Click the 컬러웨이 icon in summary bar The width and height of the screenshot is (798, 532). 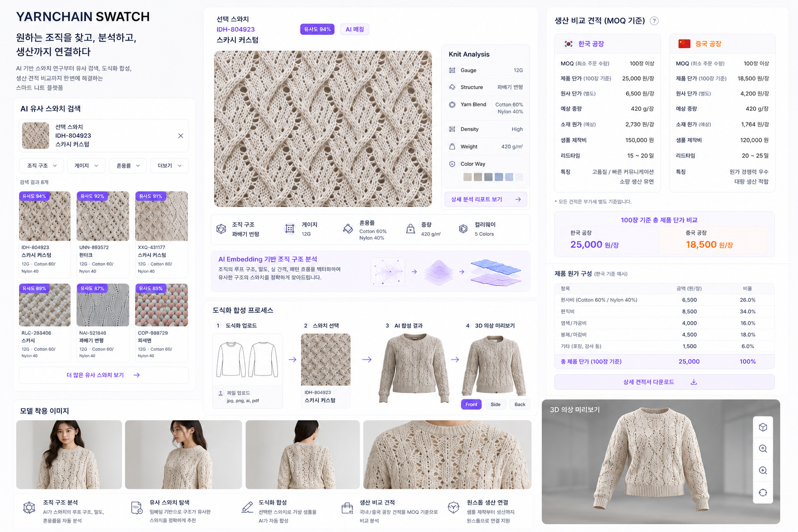click(463, 229)
